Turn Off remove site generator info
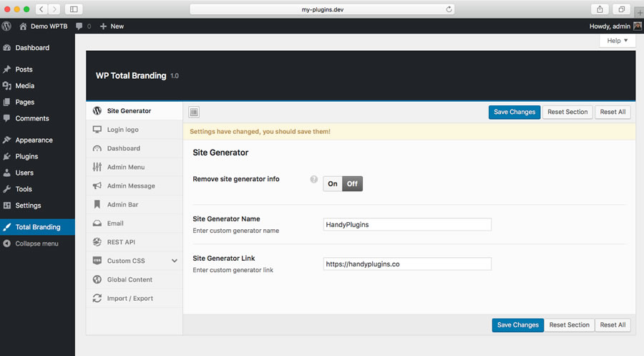 click(352, 184)
